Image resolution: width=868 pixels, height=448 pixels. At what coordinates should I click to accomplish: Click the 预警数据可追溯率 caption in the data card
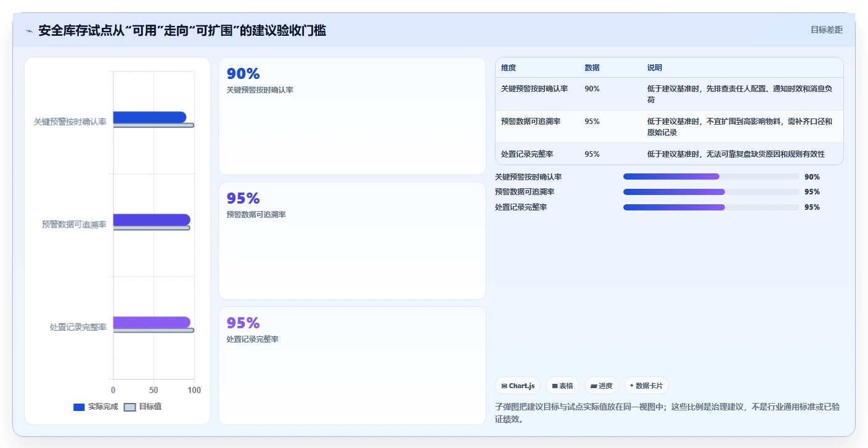[256, 215]
